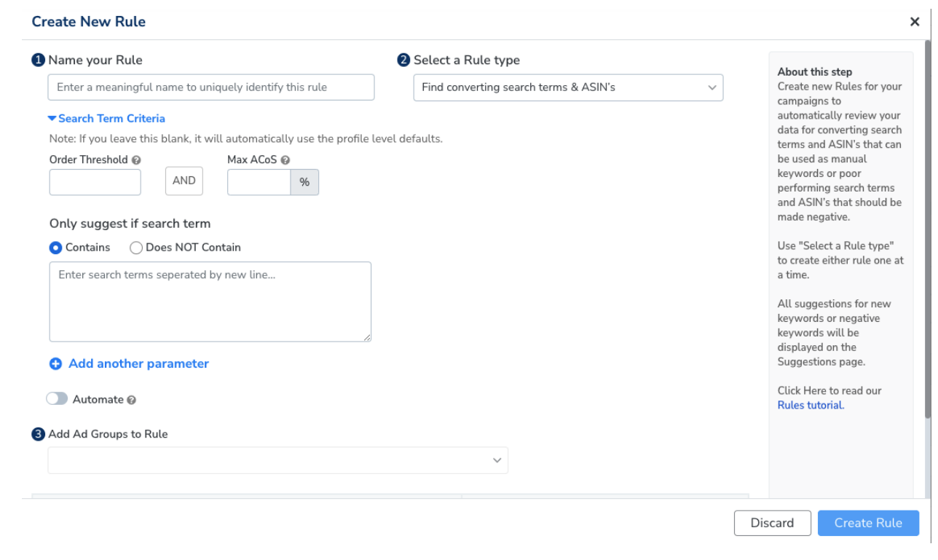The image size is (938, 560).
Task: Click the Automate help question icon
Action: [x=131, y=400]
